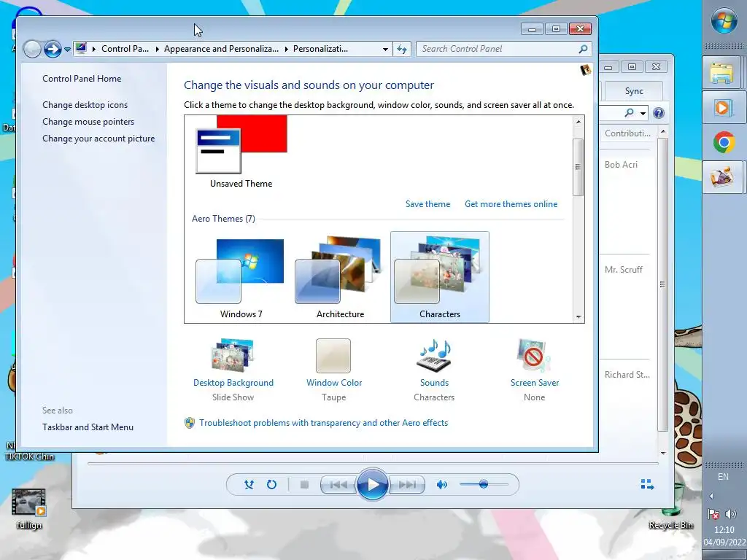
Task: Click the Action Center flag icon
Action: click(713, 514)
